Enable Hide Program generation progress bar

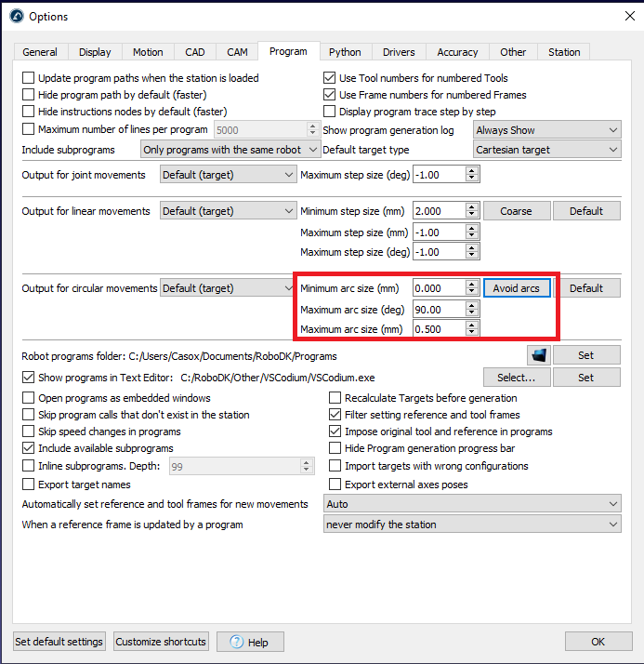click(335, 448)
